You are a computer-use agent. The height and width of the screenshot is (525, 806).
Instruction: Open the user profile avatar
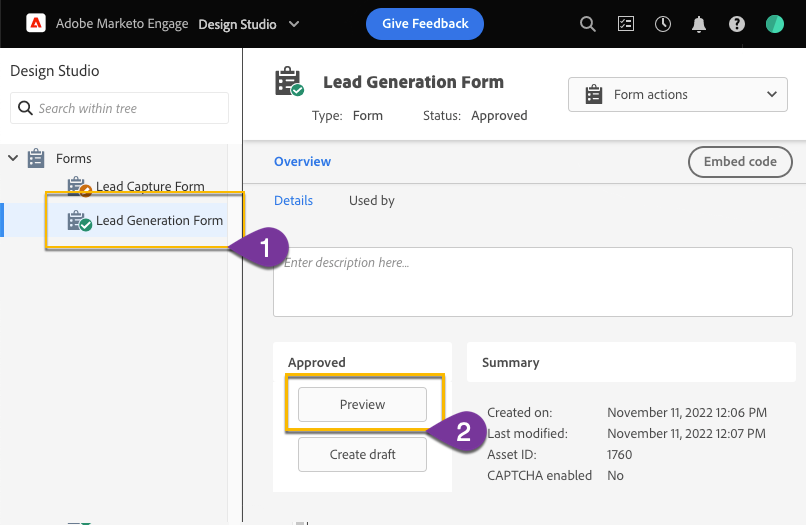775,24
